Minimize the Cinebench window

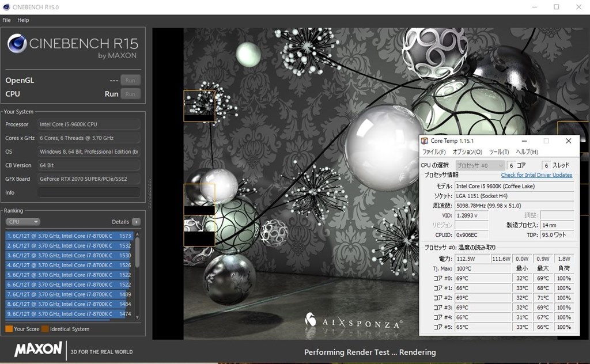[534, 7]
